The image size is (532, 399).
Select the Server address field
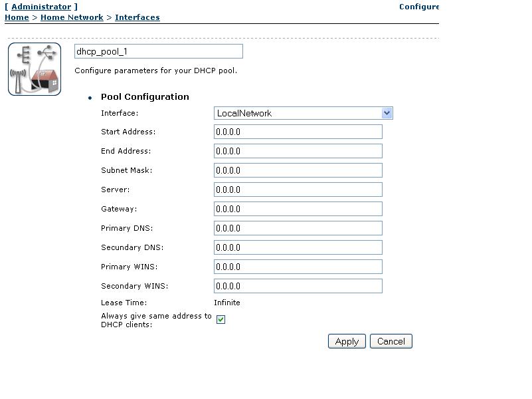click(x=298, y=190)
